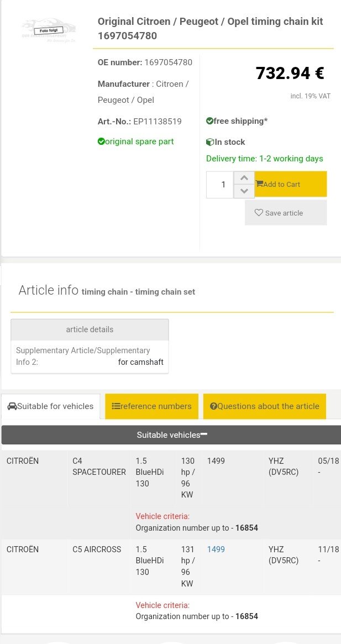The height and width of the screenshot is (644, 341).
Task: Click the shopping cart icon on the Add to Cart button
Action: point(259,184)
